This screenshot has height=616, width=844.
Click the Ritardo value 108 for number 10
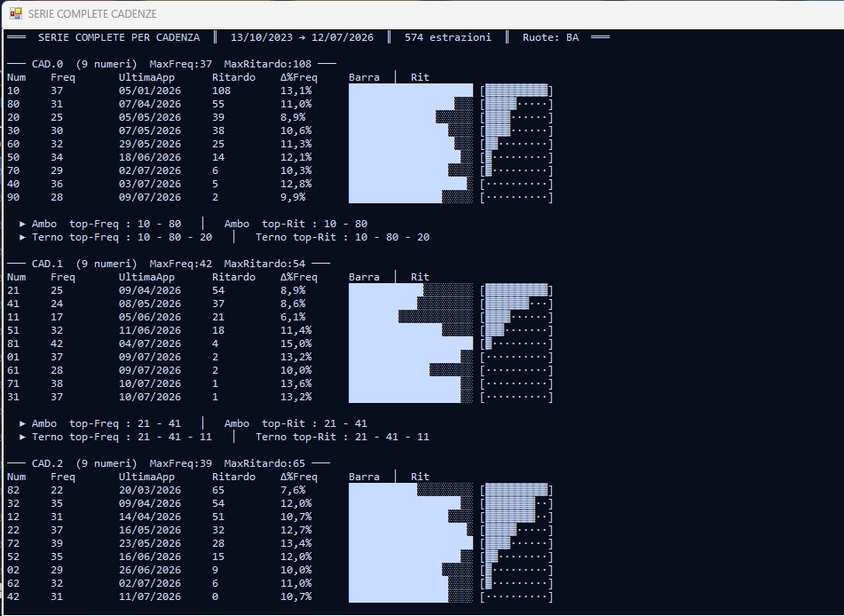[x=221, y=91]
